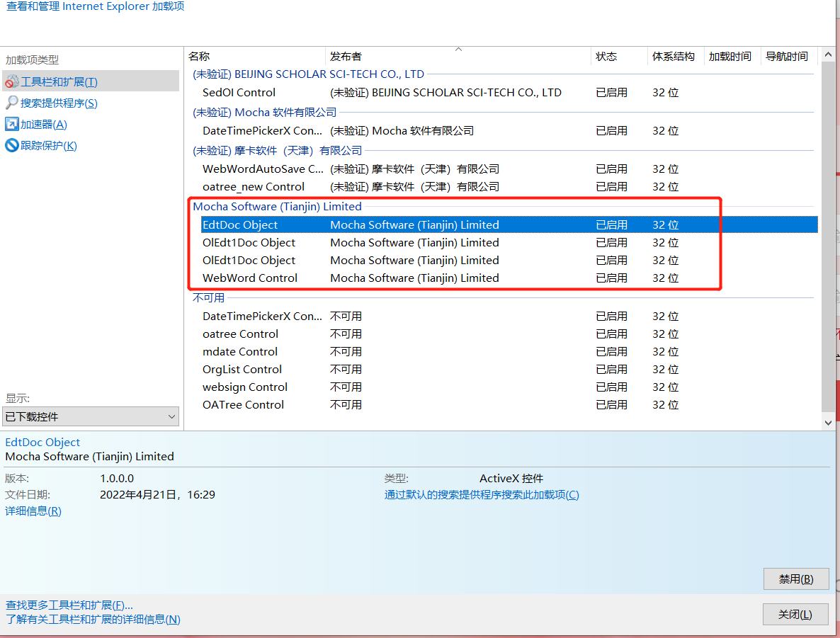This screenshot has height=638, width=840.
Task: Open the 显示 dropdown showing 已下载控件
Action: coord(91,417)
